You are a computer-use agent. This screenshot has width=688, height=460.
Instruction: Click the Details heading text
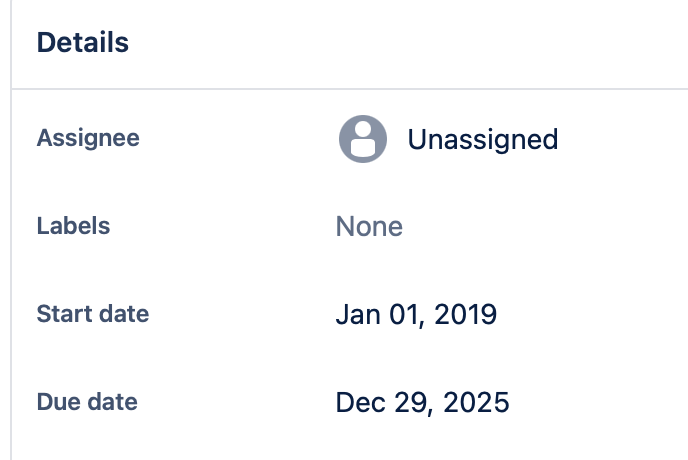pos(82,43)
